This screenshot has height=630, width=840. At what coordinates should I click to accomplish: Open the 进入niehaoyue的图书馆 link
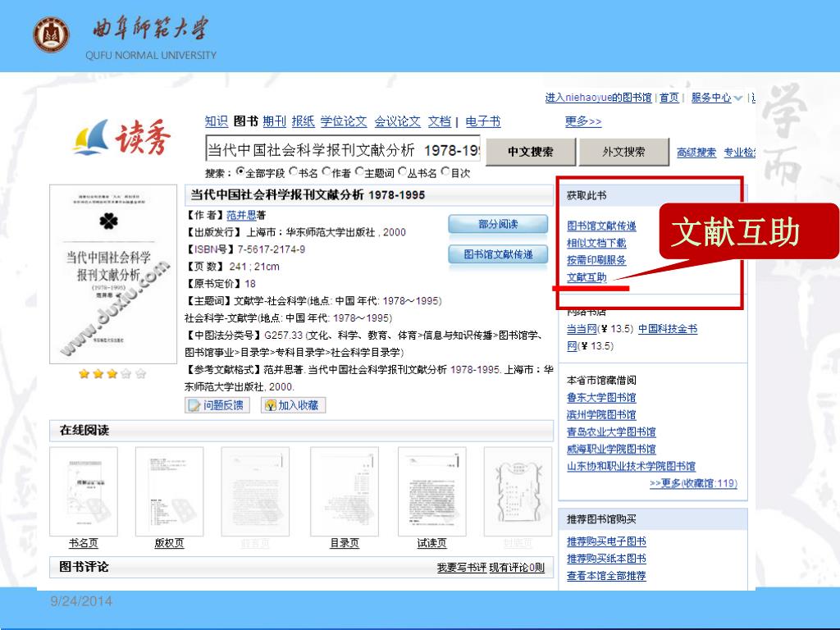tap(598, 98)
